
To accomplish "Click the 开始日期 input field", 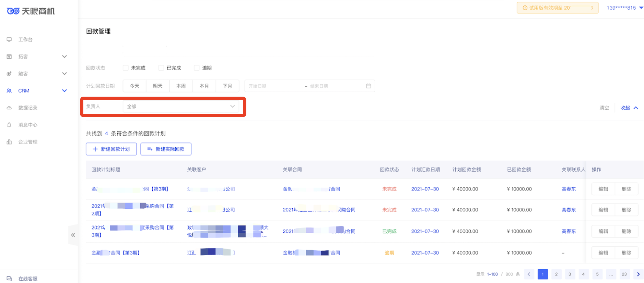I will [274, 86].
